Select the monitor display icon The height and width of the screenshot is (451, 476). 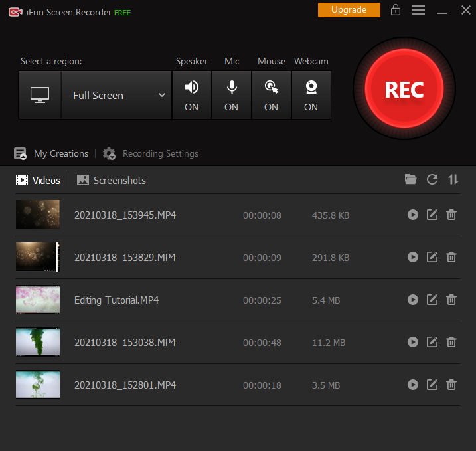point(40,95)
